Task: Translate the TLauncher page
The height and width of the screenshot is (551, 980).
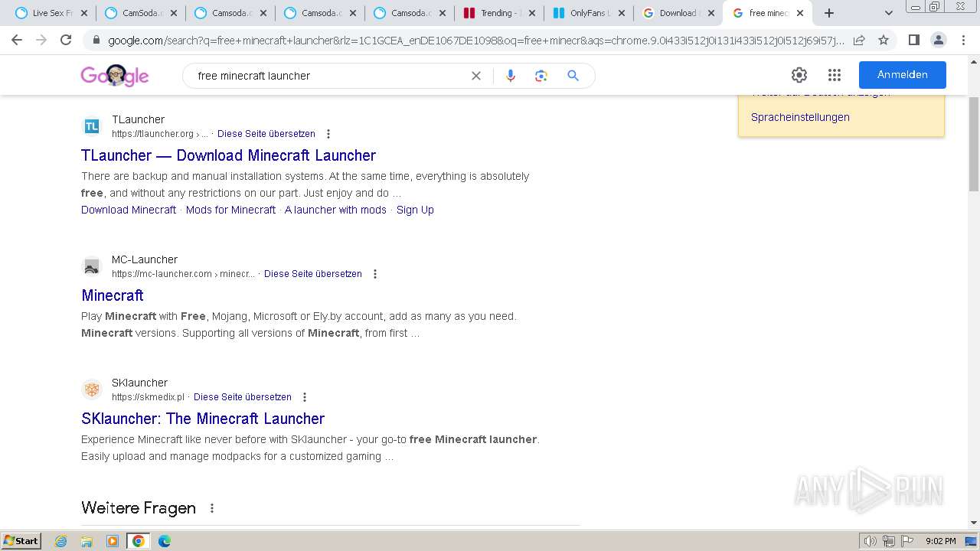Action: [x=266, y=134]
